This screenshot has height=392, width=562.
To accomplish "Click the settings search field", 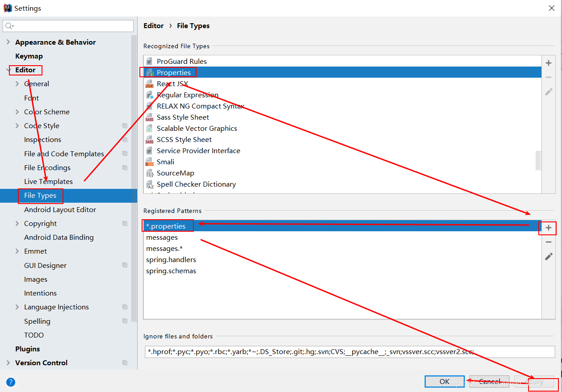I will click(68, 26).
